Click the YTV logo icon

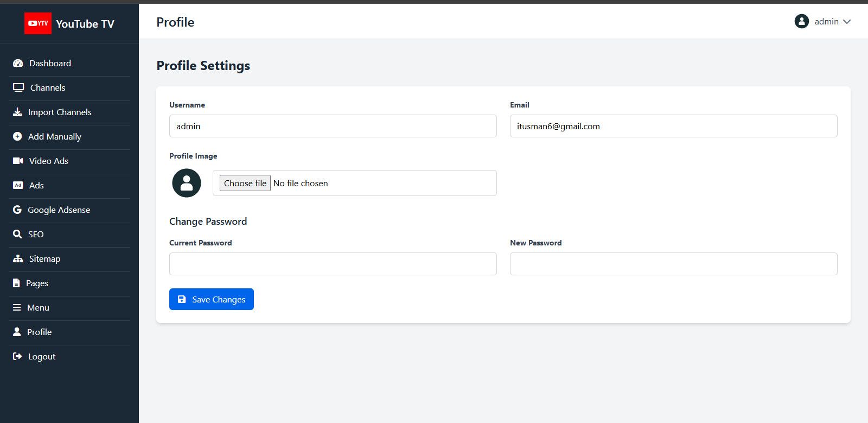(37, 23)
